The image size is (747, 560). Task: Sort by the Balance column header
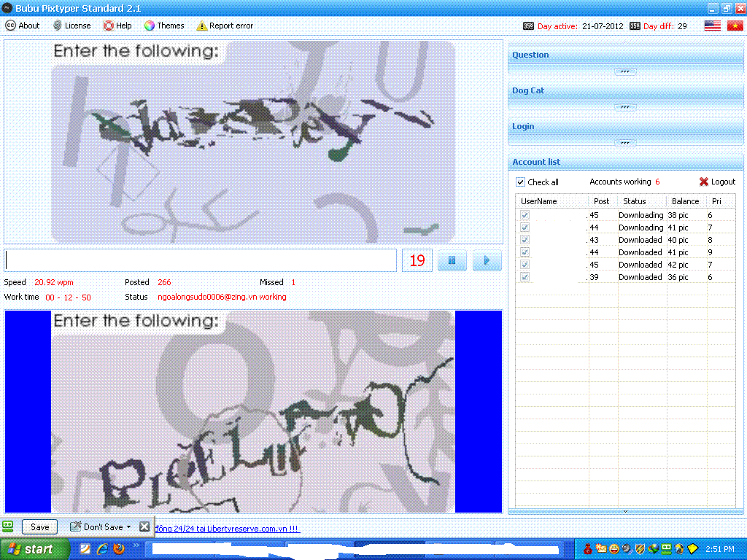686,201
